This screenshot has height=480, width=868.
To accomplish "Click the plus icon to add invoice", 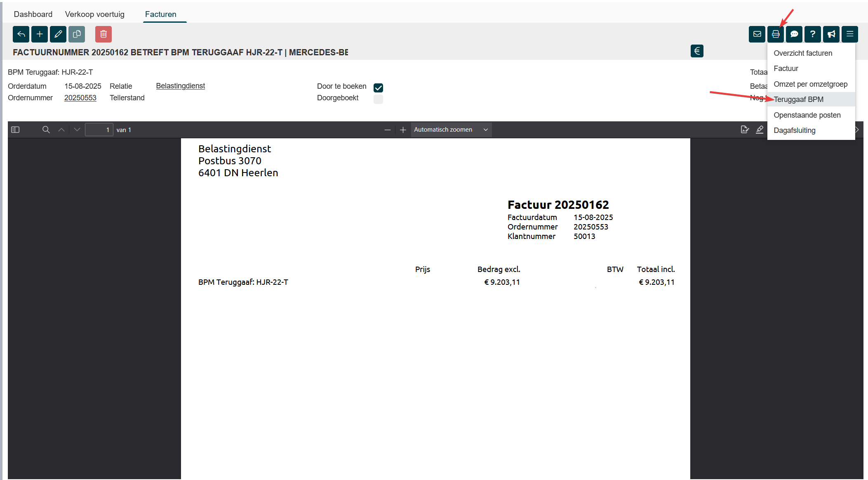I will coord(40,34).
